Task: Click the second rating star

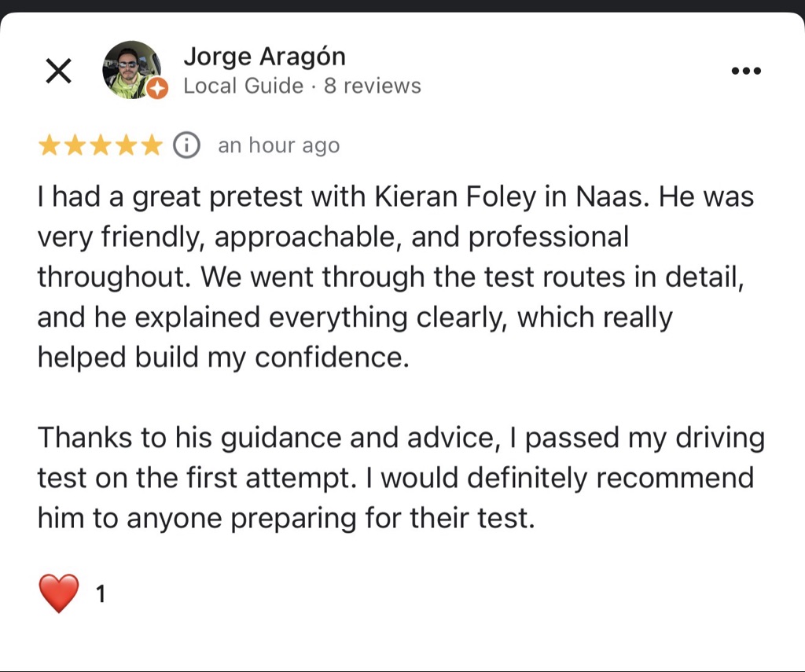Action: [x=75, y=145]
